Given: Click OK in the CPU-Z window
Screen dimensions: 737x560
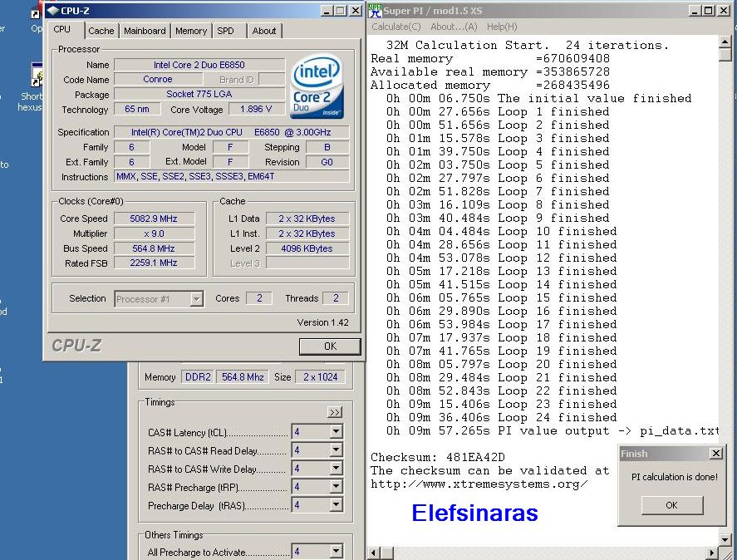Looking at the screenshot, I should coord(330,346).
